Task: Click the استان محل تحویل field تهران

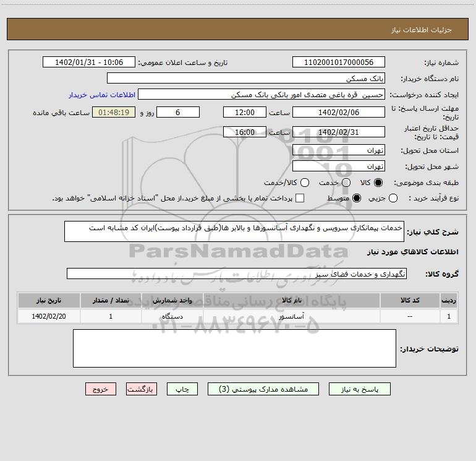Action: click(339, 150)
